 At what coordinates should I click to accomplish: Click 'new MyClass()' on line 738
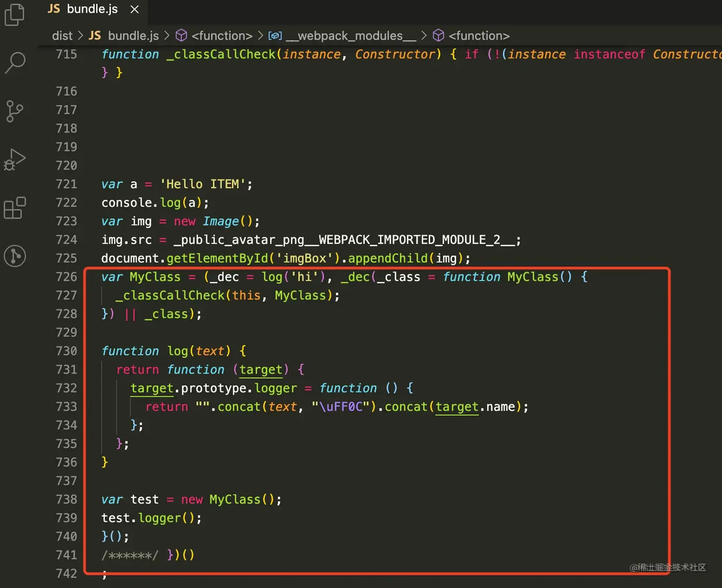click(x=228, y=499)
